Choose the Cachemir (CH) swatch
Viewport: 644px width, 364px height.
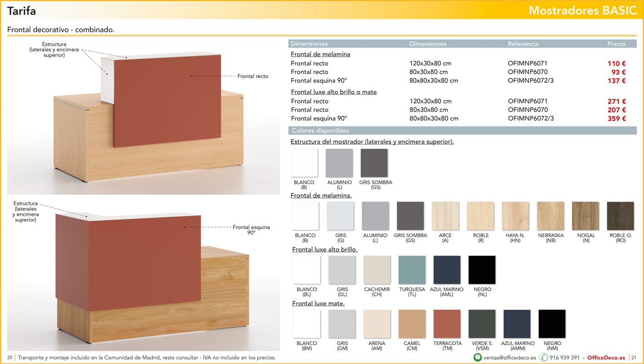(377, 270)
